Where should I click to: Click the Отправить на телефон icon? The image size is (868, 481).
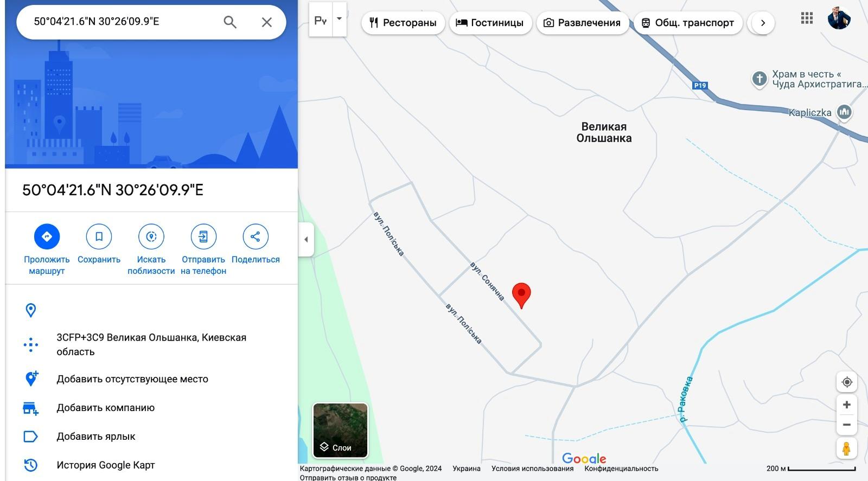(x=203, y=236)
